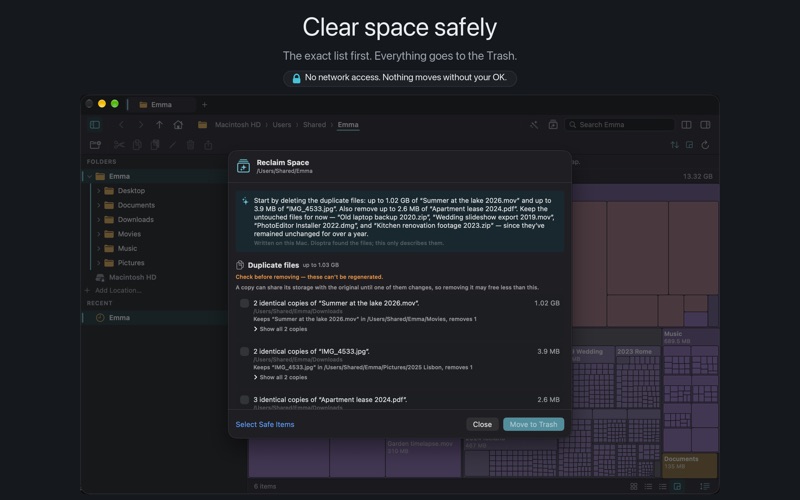Expand the Music folder chevron
This screenshot has height=500, width=800.
coord(98,248)
